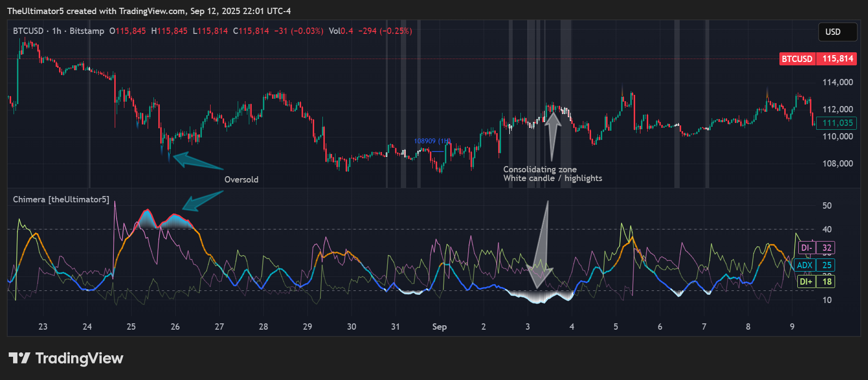Open the USD currency selector

[838, 32]
